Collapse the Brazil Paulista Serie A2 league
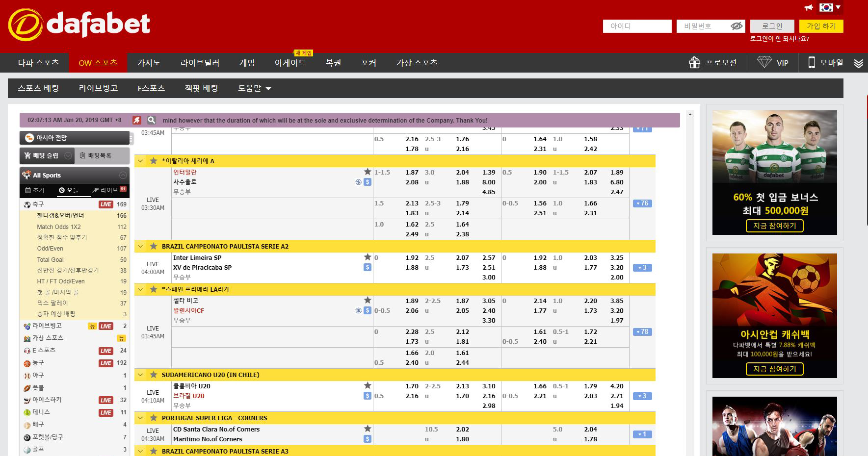 click(140, 246)
